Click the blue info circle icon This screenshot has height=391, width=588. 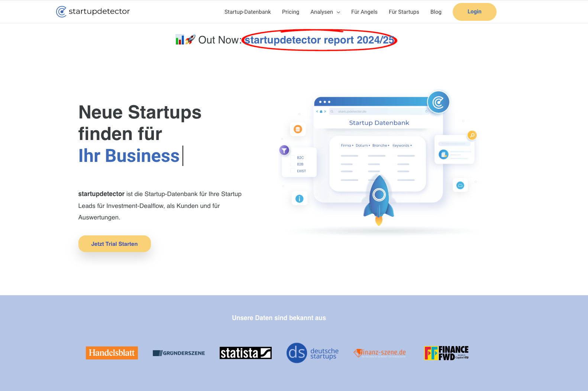(299, 199)
